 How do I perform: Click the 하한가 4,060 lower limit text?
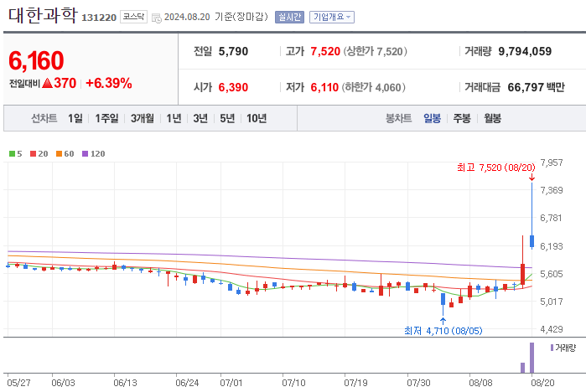point(373,87)
